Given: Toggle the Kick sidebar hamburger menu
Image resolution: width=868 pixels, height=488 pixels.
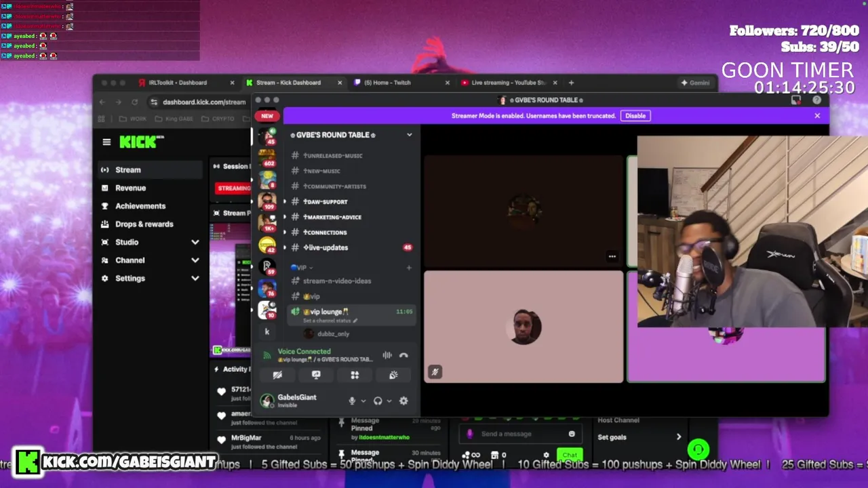Looking at the screenshot, I should tap(106, 142).
